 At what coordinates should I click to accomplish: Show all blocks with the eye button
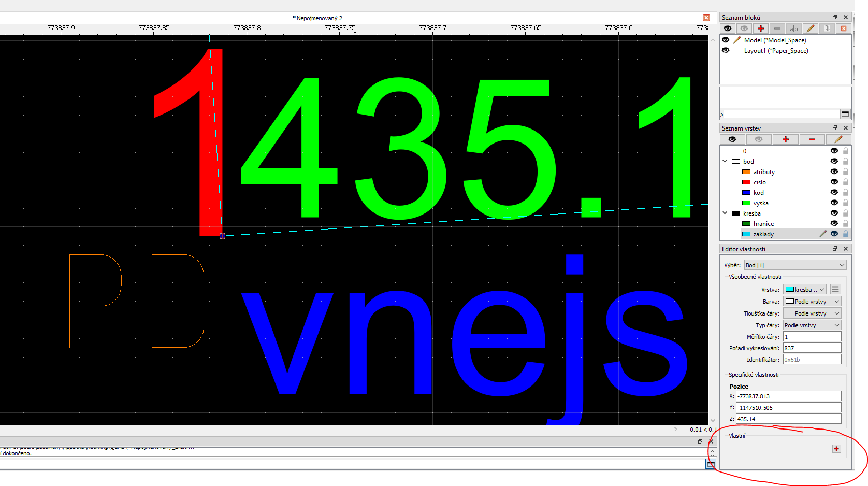(728, 28)
